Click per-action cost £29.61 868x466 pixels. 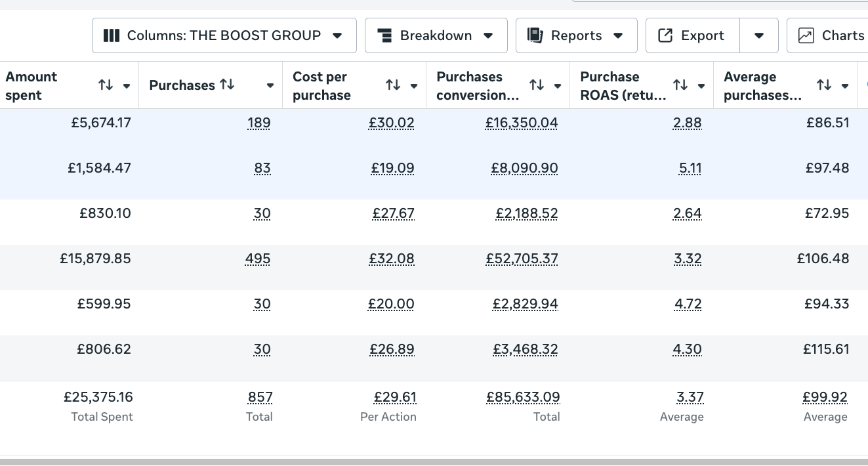395,398
